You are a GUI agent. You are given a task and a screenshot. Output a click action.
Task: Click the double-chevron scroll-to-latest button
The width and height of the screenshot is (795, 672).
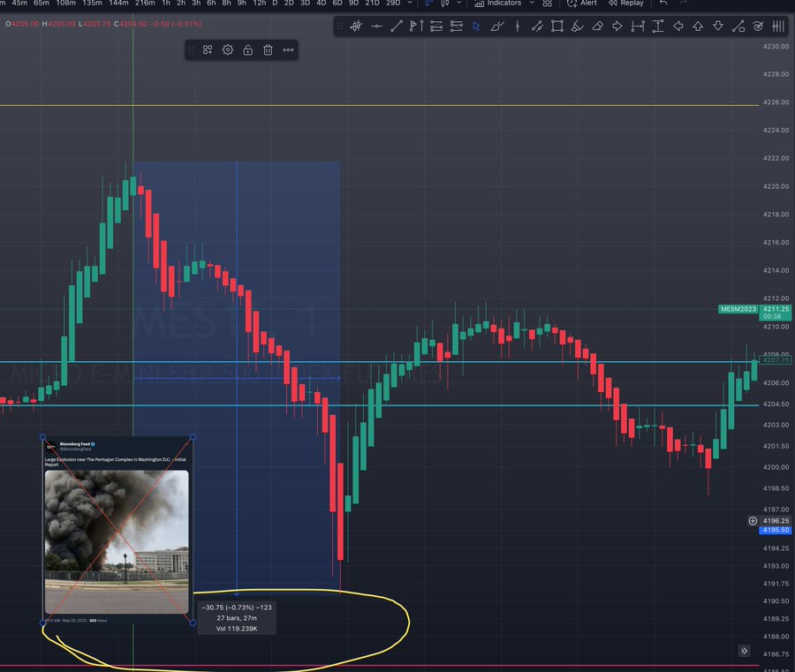tap(744, 651)
